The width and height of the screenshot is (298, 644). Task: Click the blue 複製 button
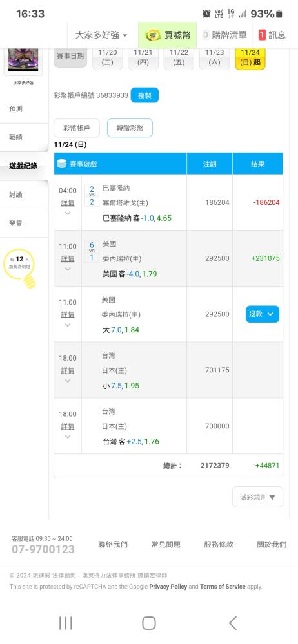[144, 95]
